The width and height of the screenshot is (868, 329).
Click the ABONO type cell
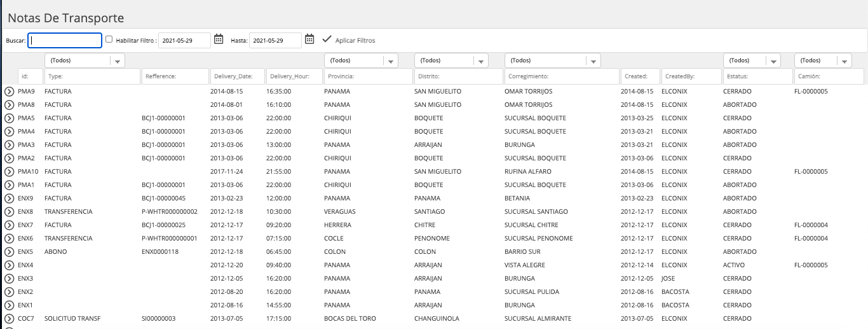pos(55,252)
